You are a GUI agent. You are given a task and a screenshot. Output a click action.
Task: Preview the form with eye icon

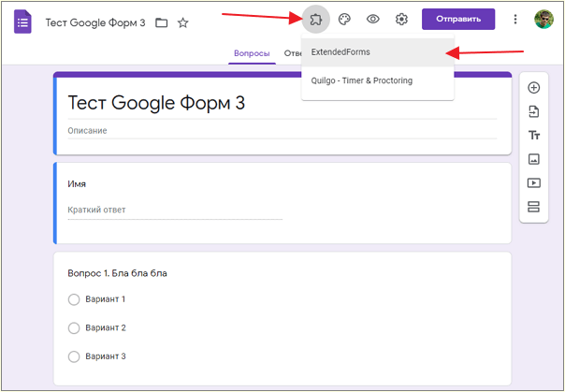click(373, 19)
